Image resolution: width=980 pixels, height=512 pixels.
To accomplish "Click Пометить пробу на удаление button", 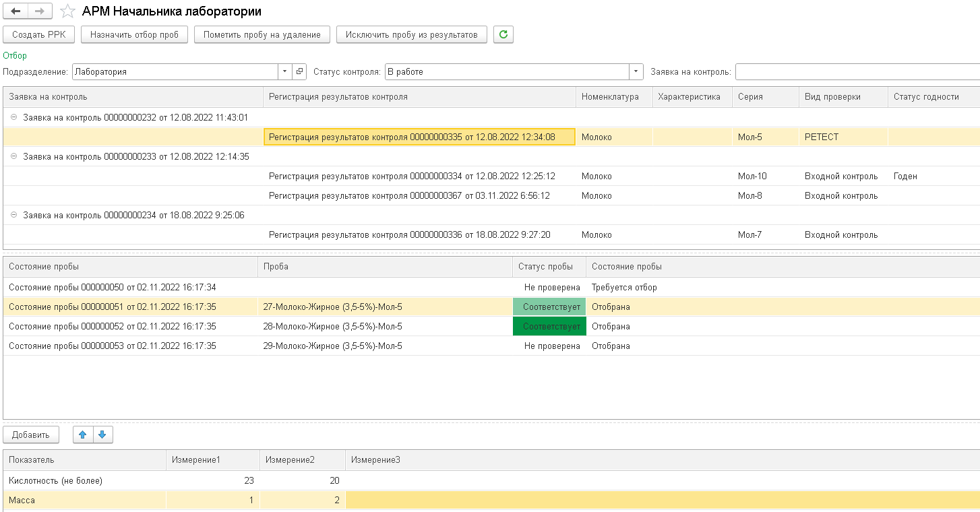I will tap(262, 35).
